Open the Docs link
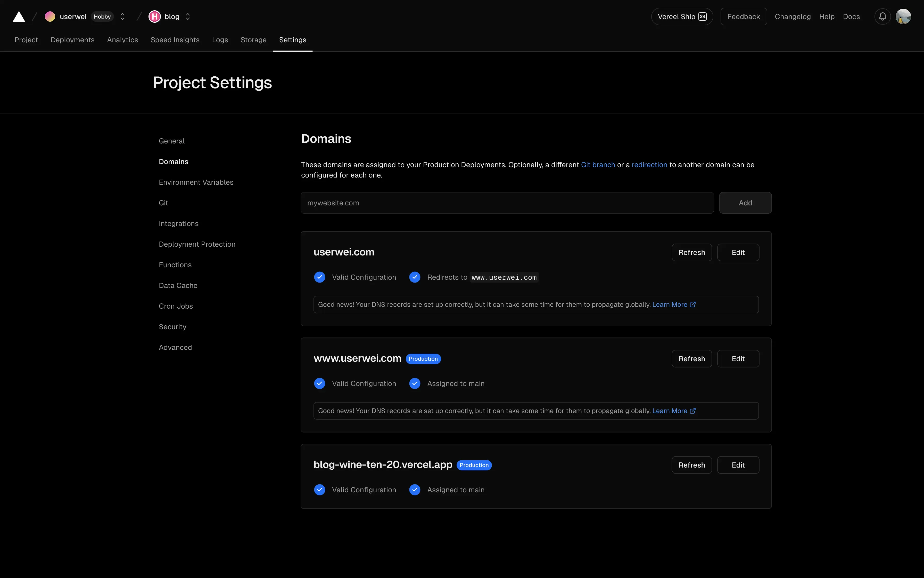924x578 pixels. pyautogui.click(x=852, y=17)
